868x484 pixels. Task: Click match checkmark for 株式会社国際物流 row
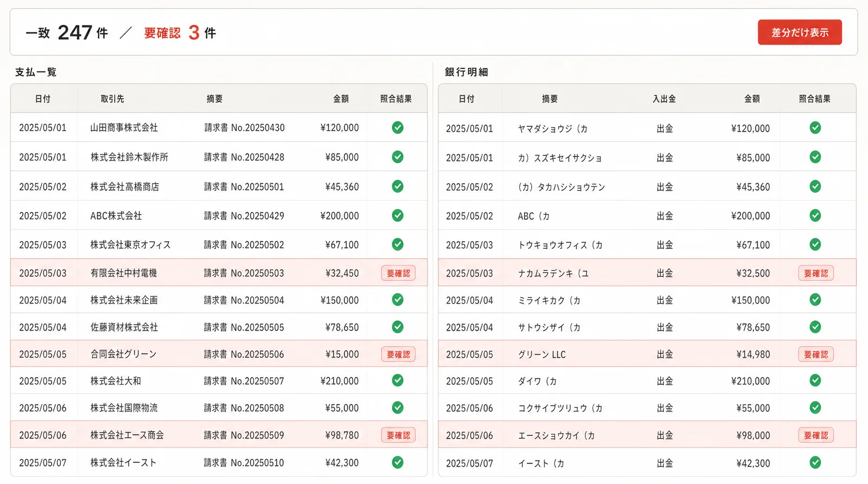pyautogui.click(x=398, y=408)
